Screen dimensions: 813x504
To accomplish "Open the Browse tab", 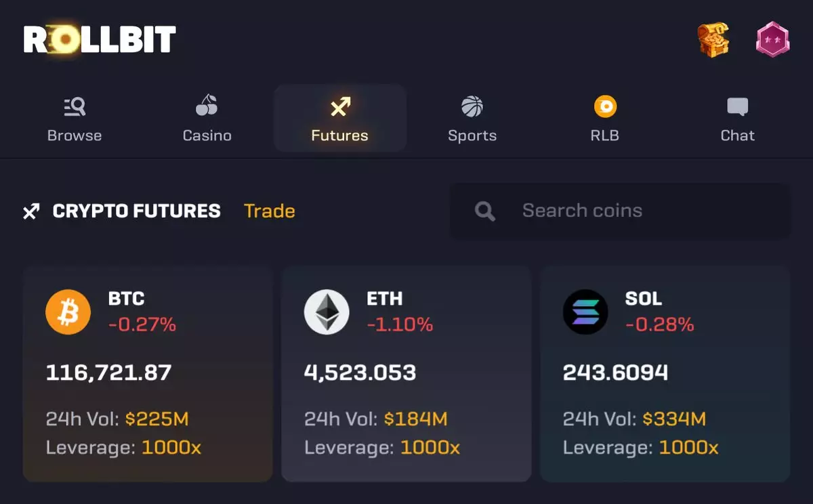I will pos(75,119).
